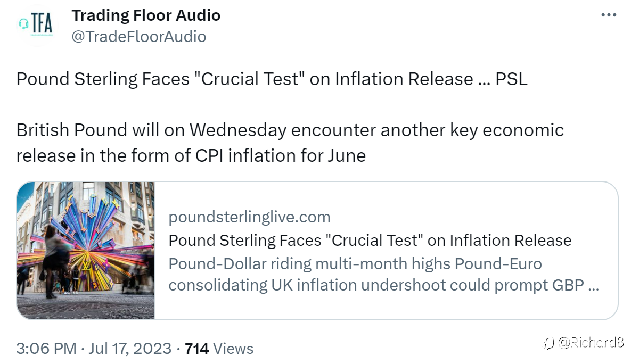
Task: Click the 714 view count number
Action: click(196, 349)
